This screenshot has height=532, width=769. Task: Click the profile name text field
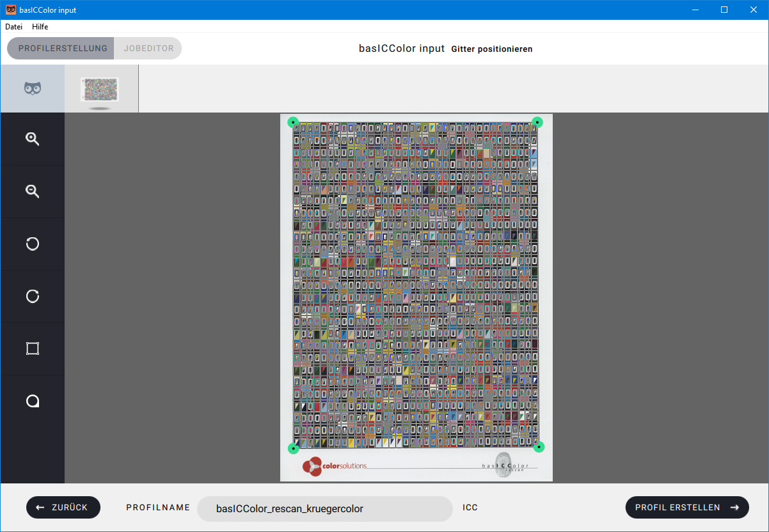tap(325, 509)
